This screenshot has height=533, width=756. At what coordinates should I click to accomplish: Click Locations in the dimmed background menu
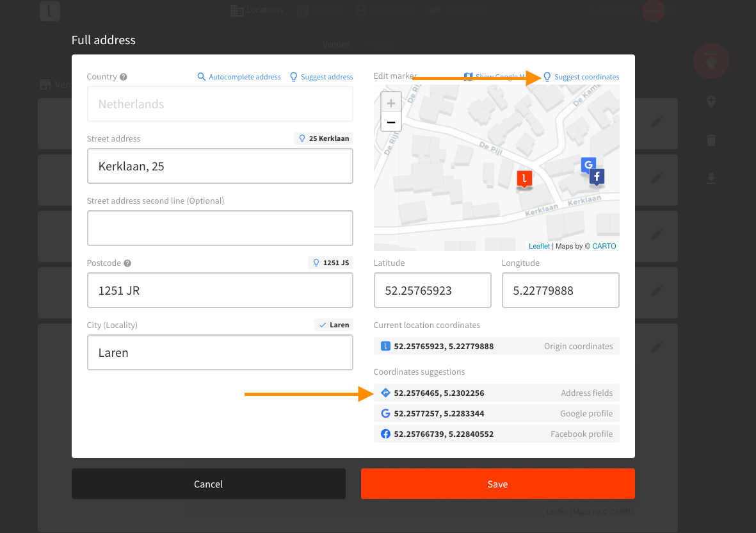(257, 10)
